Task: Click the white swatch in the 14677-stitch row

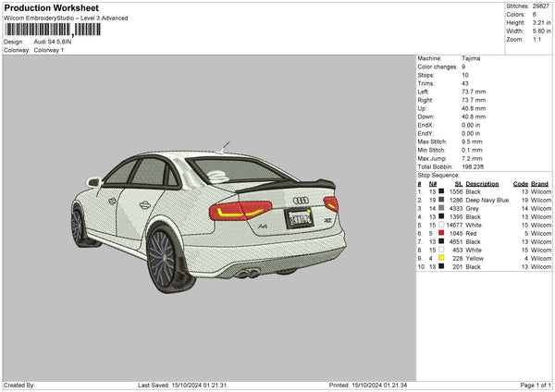Action: click(441, 225)
